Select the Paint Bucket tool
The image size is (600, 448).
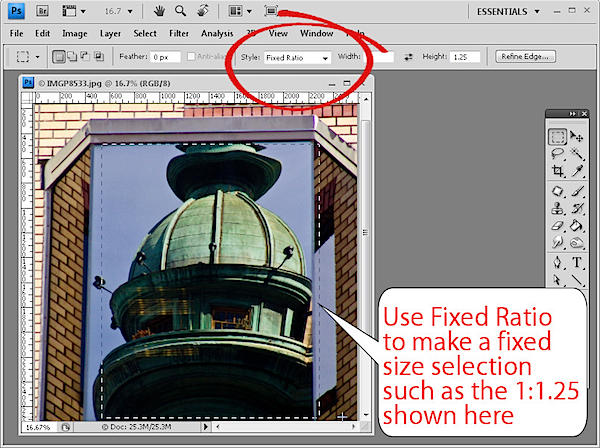[x=576, y=225]
